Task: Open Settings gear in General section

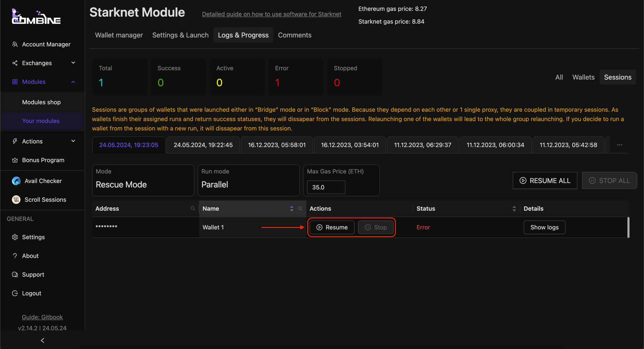Action: [x=15, y=237]
